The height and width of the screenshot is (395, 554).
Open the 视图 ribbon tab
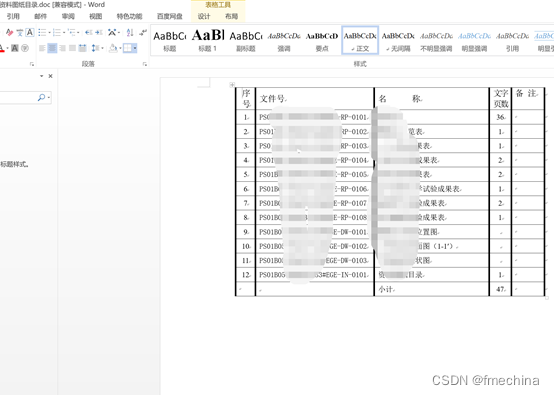point(95,16)
